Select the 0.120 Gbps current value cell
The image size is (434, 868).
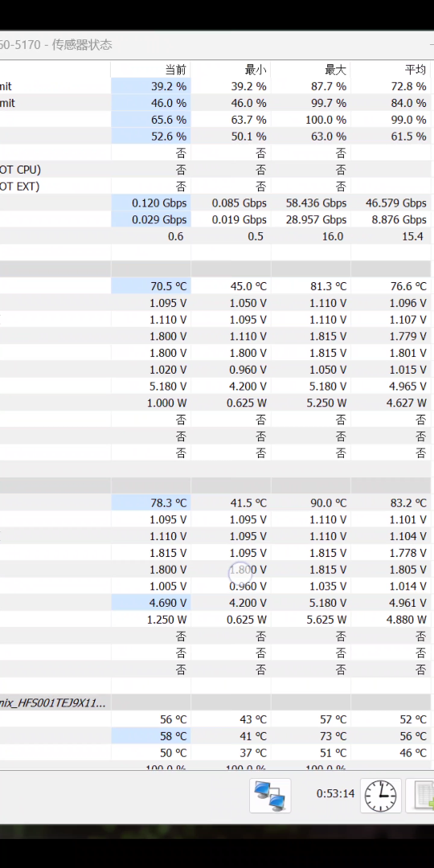pos(150,203)
